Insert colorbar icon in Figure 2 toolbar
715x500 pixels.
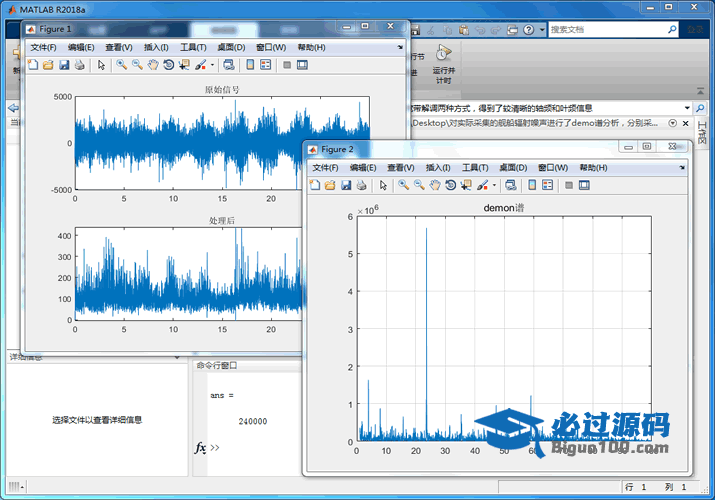[532, 185]
